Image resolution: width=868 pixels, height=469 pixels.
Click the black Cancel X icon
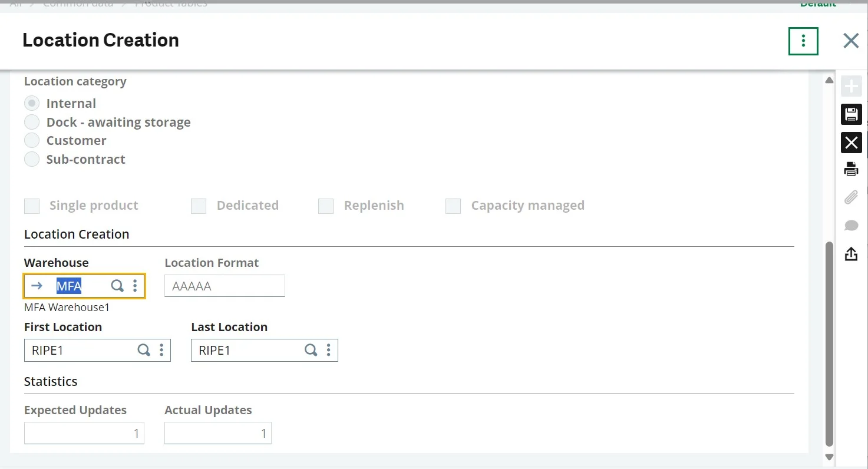coord(851,143)
